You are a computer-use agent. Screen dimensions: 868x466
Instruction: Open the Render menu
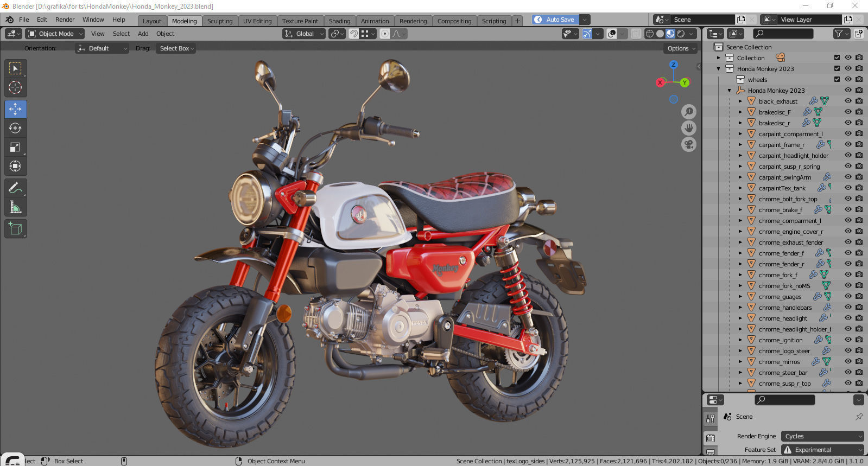[65, 20]
